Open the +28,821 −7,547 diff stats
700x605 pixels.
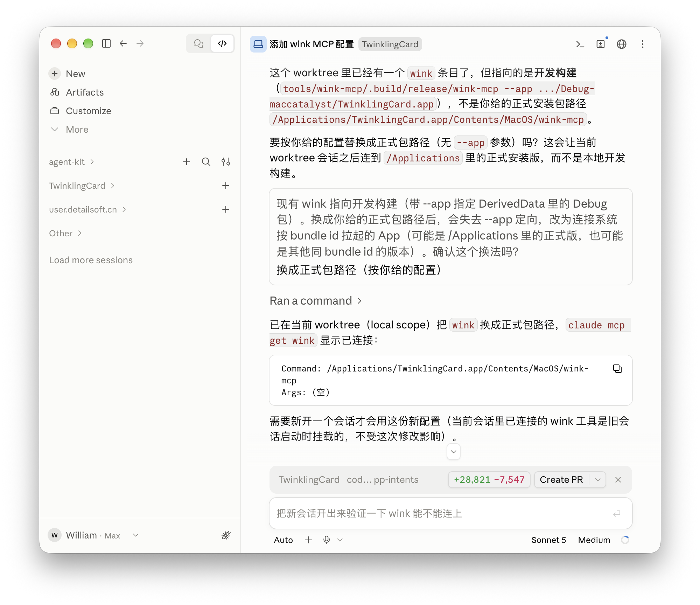pos(489,480)
